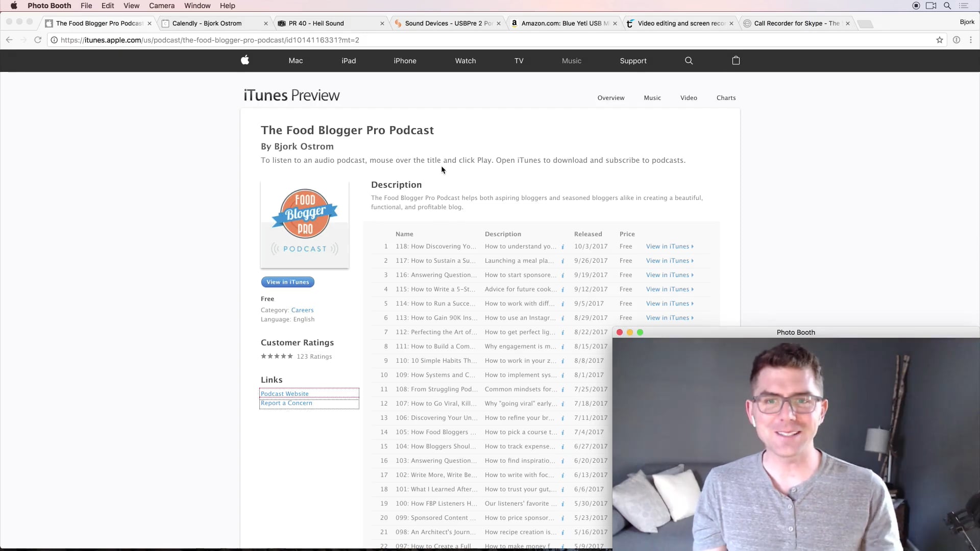Open the Apple menu in the menu bar

coord(14,6)
